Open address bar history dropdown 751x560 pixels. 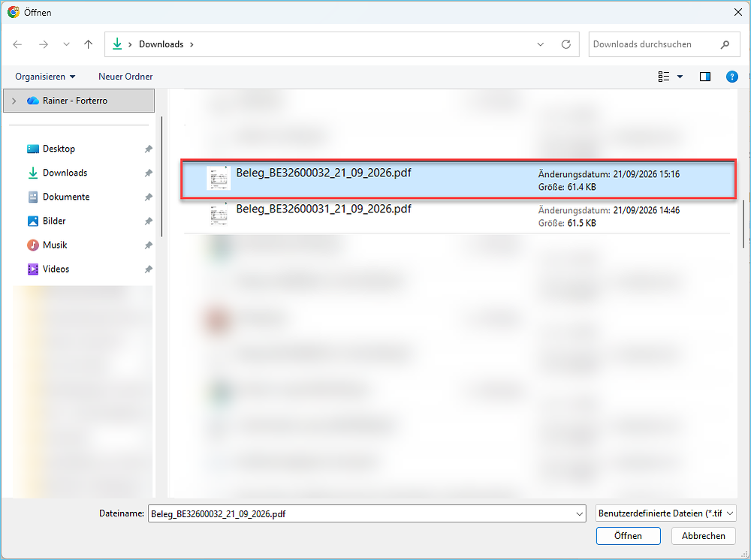click(540, 44)
